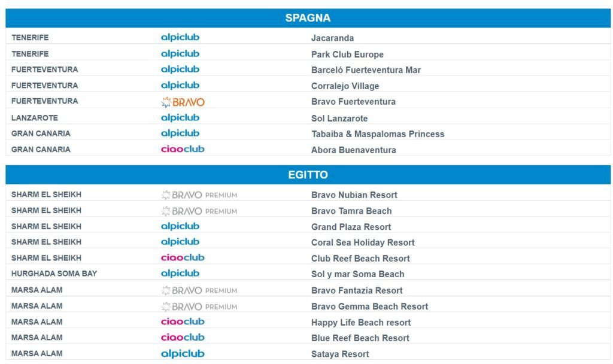Open the Blue Reef Beach Resort link
613x364 pixels.
click(360, 338)
